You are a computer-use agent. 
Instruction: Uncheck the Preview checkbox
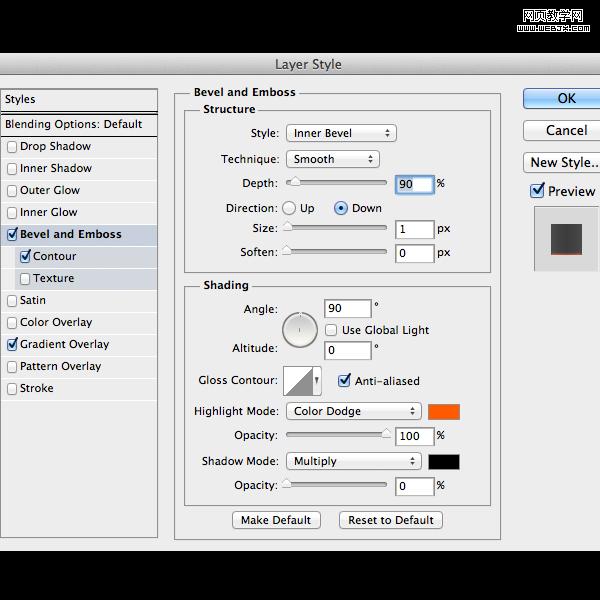pyautogui.click(x=537, y=191)
